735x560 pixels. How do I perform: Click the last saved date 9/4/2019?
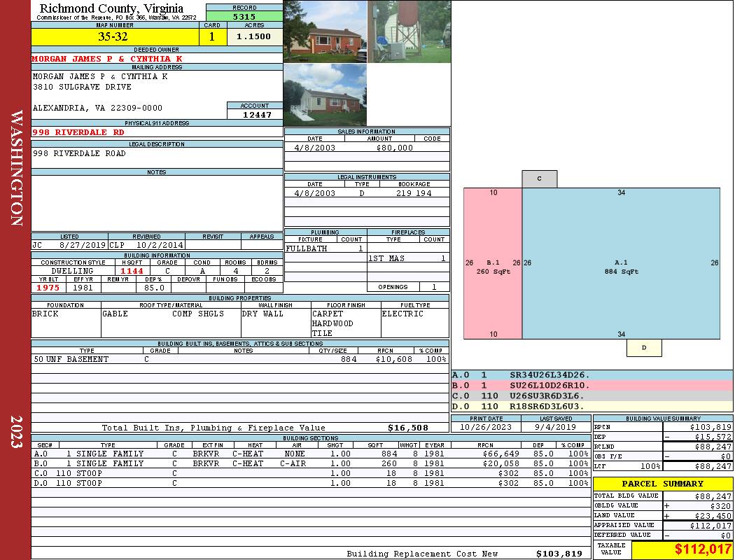[556, 427]
